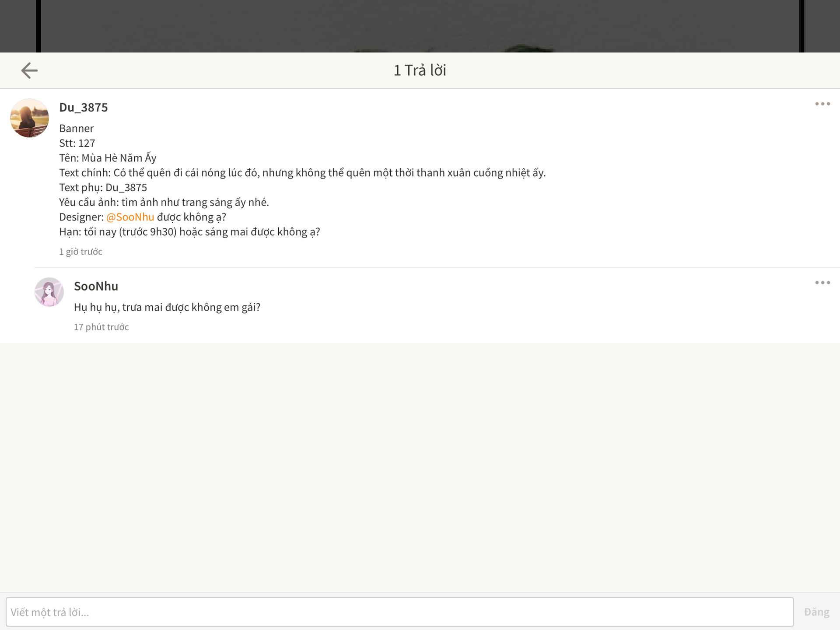This screenshot has height=630, width=840.
Task: Select the 'Tên: Mùa Hè Năm Ấy' line
Action: [x=108, y=157]
